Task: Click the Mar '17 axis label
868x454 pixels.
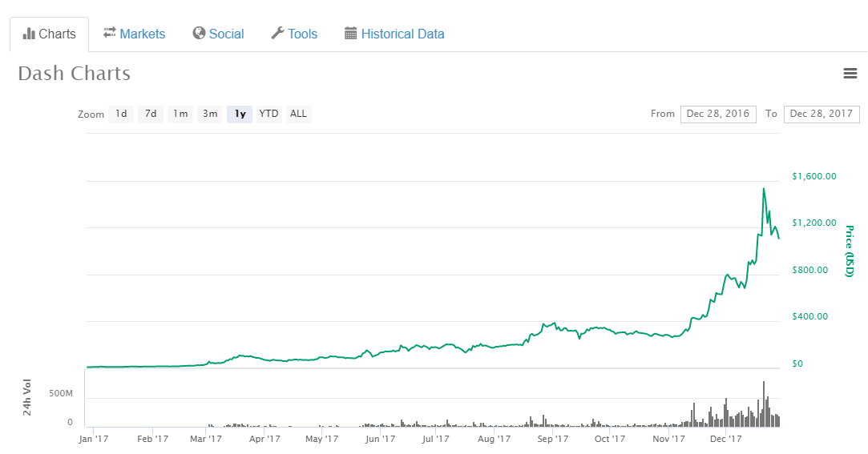Action: (x=206, y=439)
